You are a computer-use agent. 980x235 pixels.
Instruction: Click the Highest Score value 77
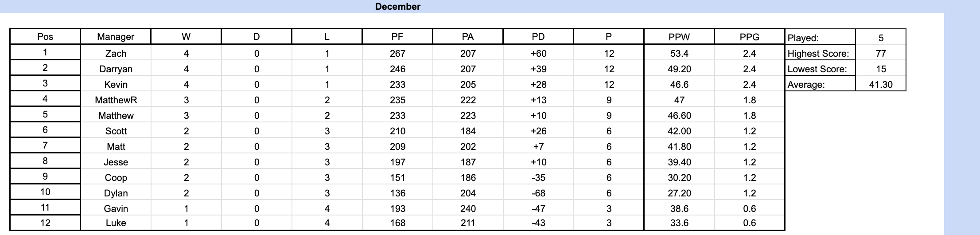click(x=881, y=54)
